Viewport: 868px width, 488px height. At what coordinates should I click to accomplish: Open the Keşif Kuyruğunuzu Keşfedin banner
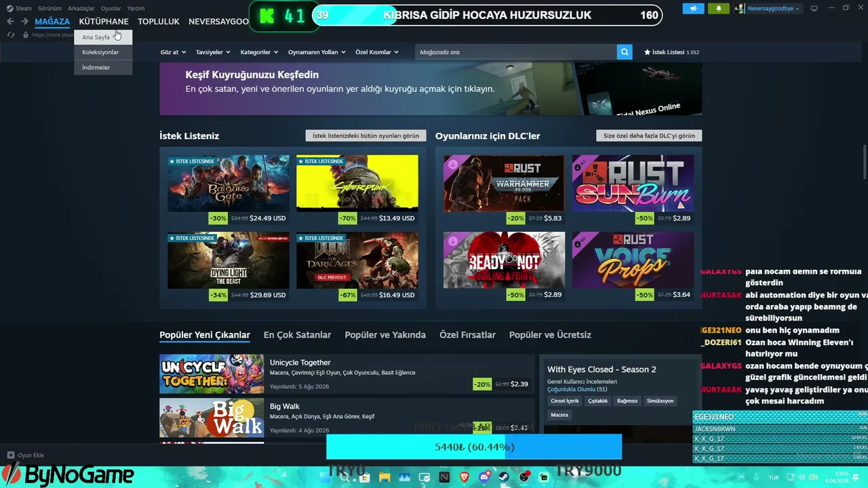pyautogui.click(x=431, y=89)
